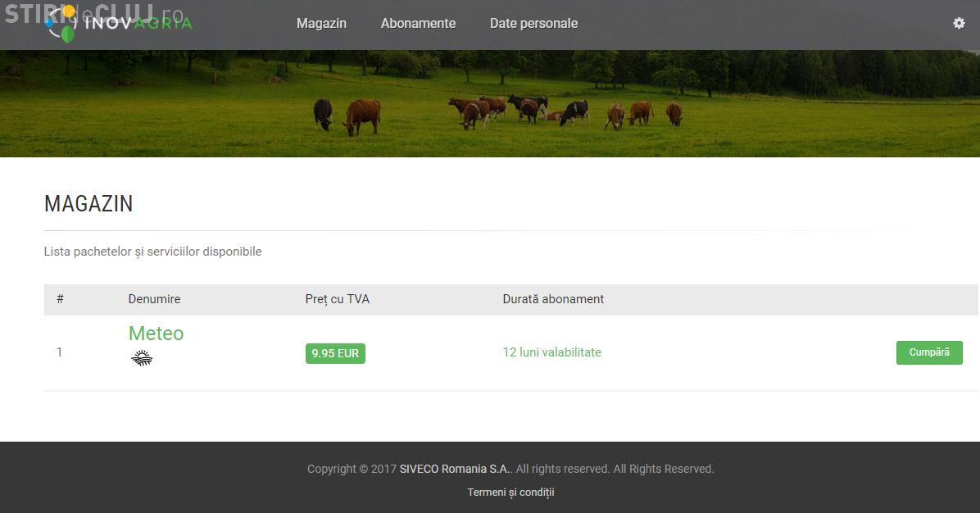Open the Magazin menu item

coord(321,24)
